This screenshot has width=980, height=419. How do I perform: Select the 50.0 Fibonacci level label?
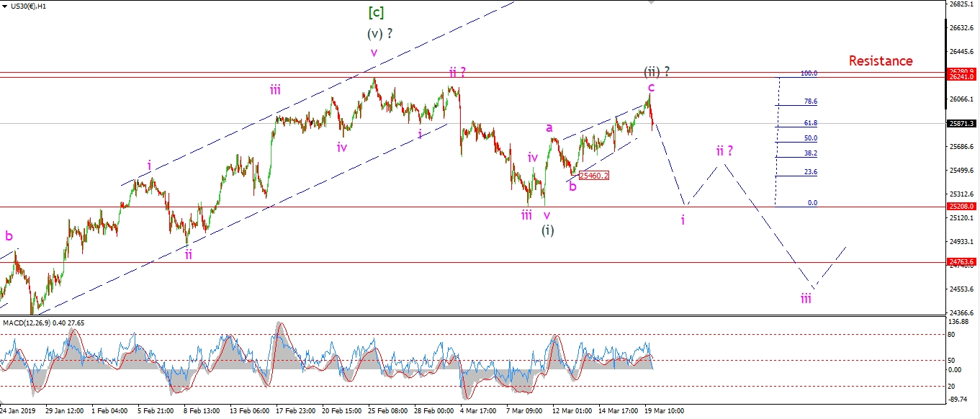click(x=811, y=138)
